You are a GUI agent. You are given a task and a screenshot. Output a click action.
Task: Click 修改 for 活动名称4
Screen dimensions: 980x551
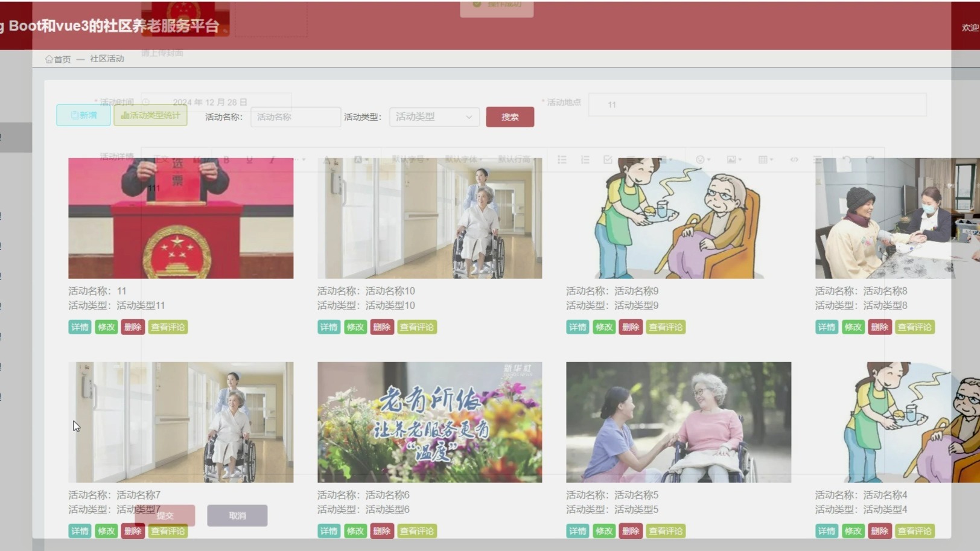tap(853, 531)
